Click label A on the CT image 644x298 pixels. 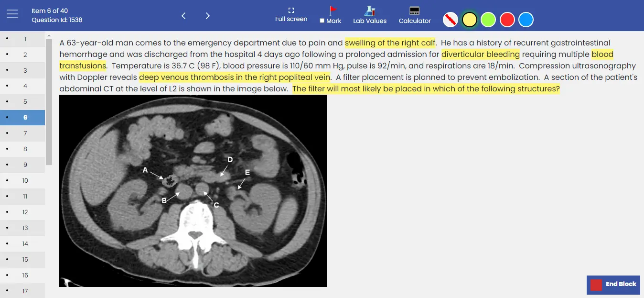point(145,170)
